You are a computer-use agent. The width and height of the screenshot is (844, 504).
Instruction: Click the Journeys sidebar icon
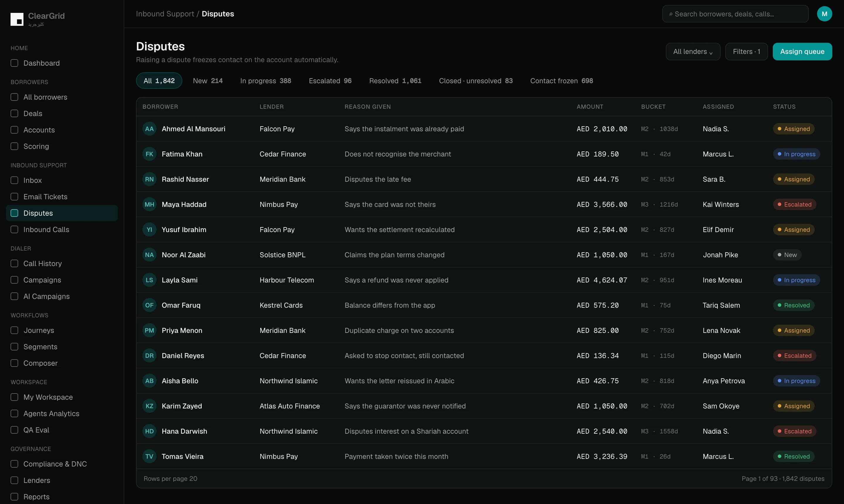(x=14, y=331)
